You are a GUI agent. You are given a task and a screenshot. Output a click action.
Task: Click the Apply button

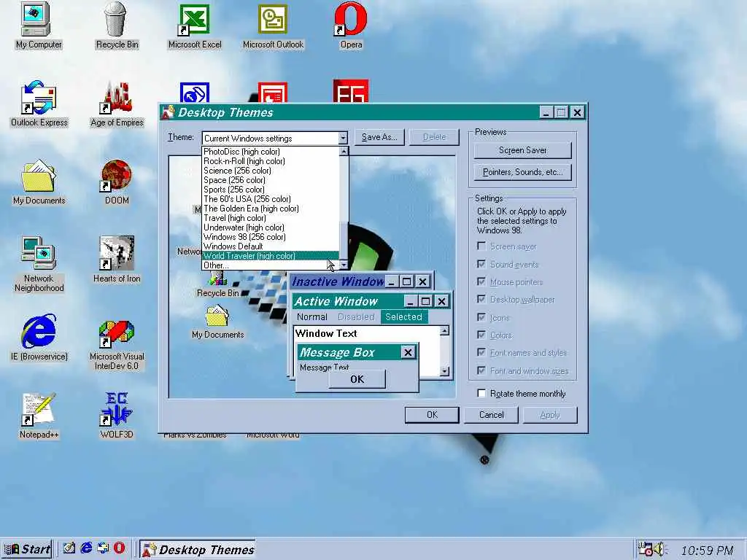pyautogui.click(x=550, y=415)
